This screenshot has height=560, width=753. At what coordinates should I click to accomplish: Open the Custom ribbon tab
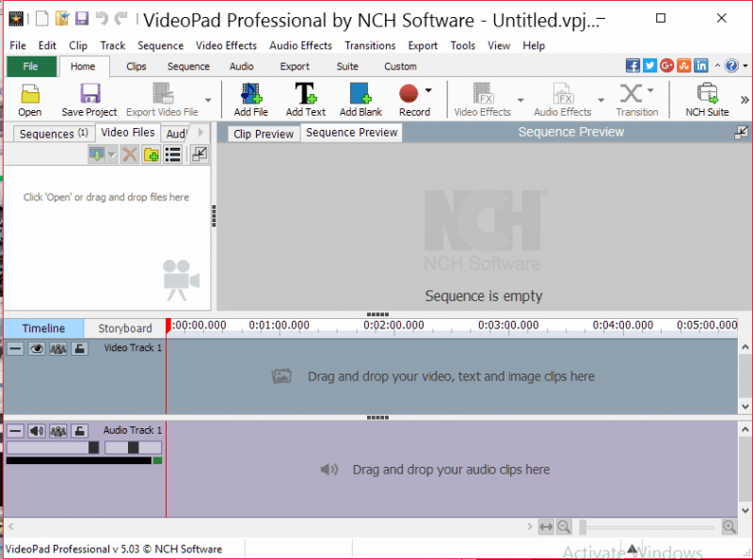coord(400,66)
